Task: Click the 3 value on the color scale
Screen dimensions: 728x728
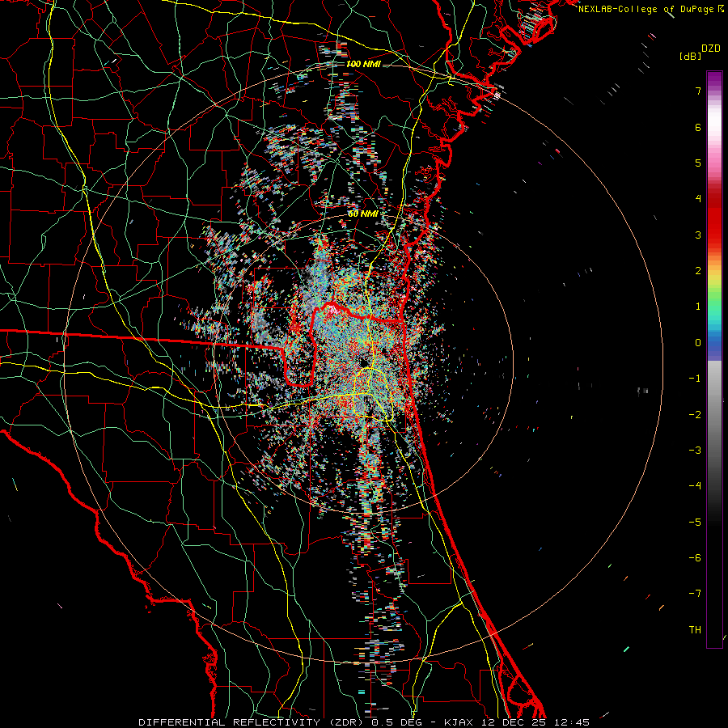Action: click(698, 235)
